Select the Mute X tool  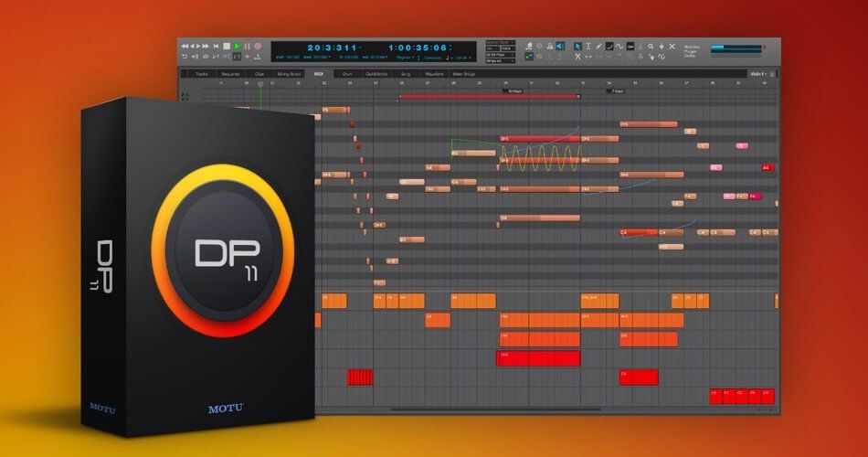point(672,47)
